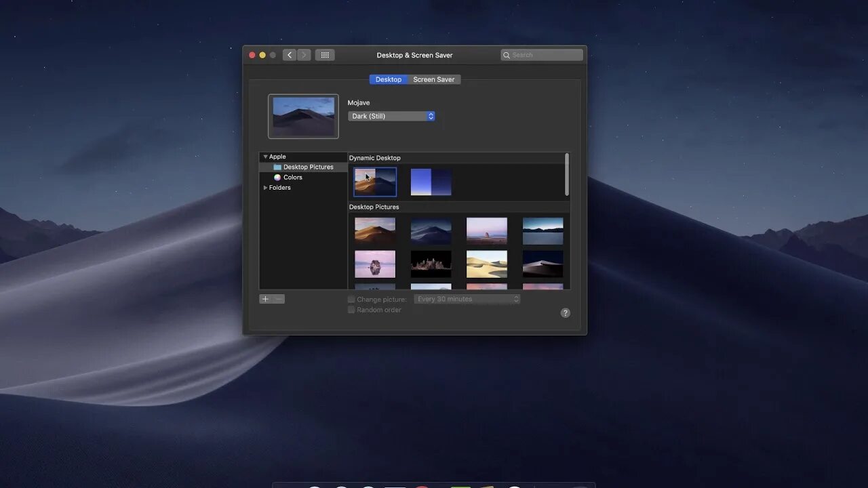
Task: Collapse the Apple group disclosure triangle
Action: pyautogui.click(x=265, y=157)
